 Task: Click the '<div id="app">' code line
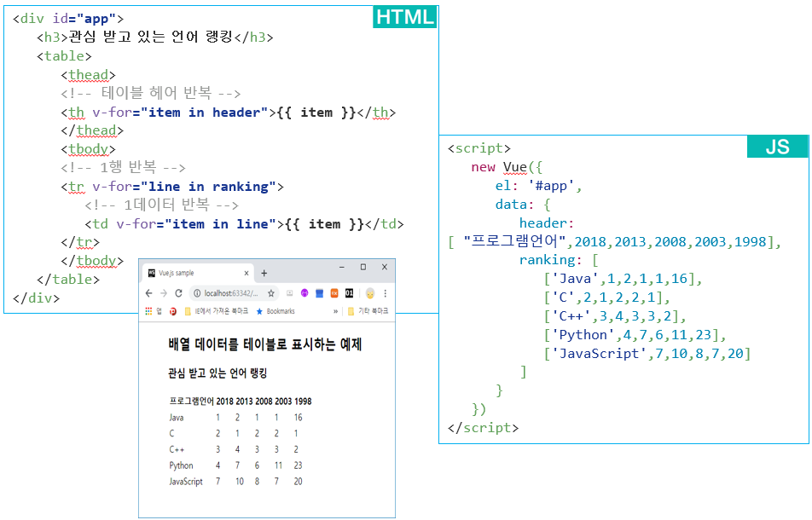[x=68, y=19]
